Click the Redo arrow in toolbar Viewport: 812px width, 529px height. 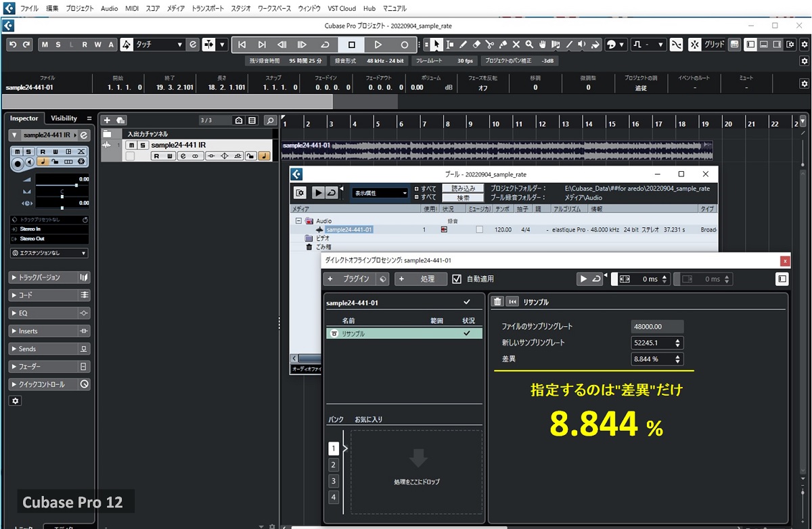click(26, 45)
